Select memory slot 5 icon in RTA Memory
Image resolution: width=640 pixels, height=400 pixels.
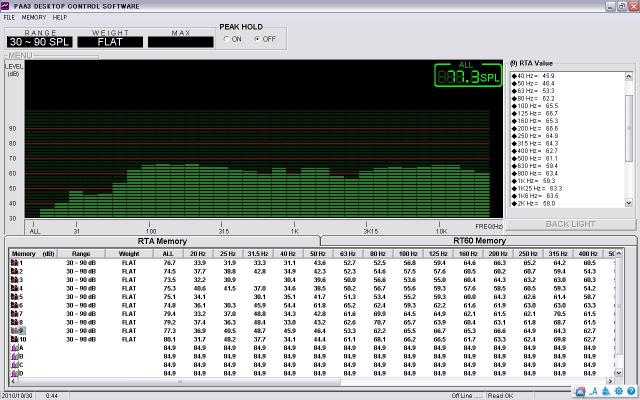pos(15,297)
